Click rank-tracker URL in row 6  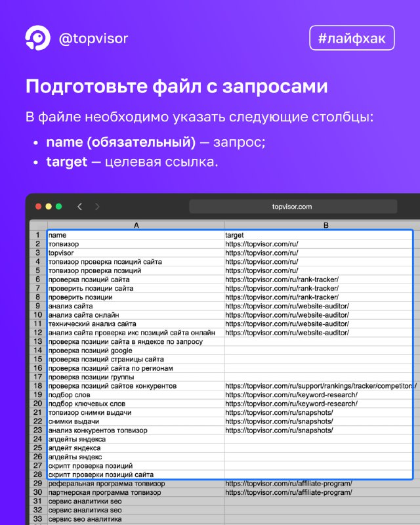tap(282, 280)
